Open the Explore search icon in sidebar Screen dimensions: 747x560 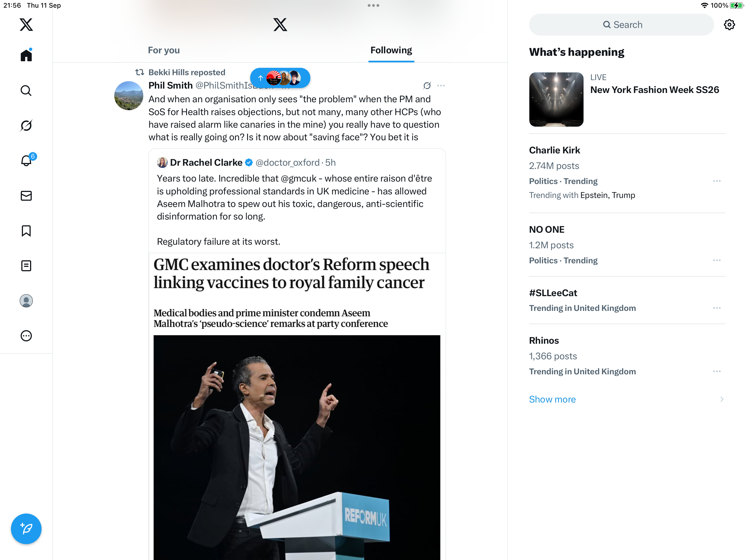tap(26, 91)
